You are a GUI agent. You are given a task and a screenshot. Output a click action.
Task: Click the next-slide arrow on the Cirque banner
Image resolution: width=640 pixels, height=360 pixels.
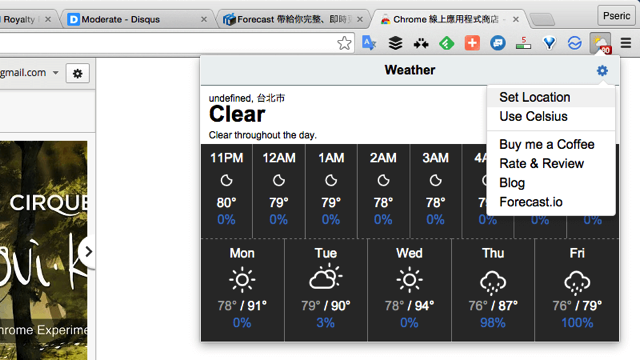(x=88, y=252)
